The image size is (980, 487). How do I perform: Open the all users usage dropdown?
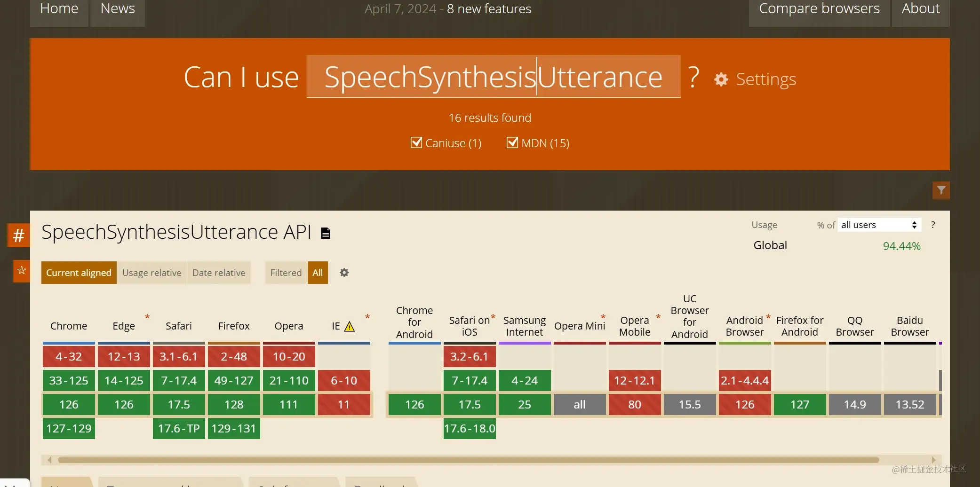[879, 225]
